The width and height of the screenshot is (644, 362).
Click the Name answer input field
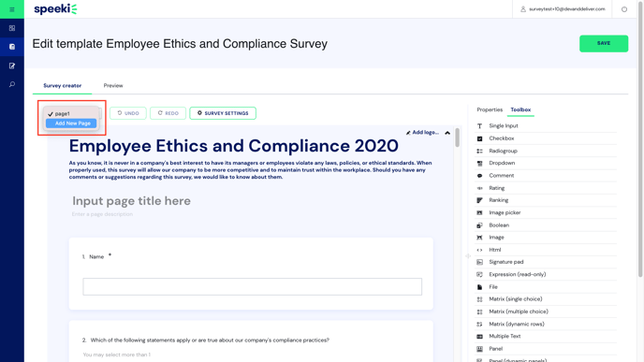pyautogui.click(x=252, y=286)
